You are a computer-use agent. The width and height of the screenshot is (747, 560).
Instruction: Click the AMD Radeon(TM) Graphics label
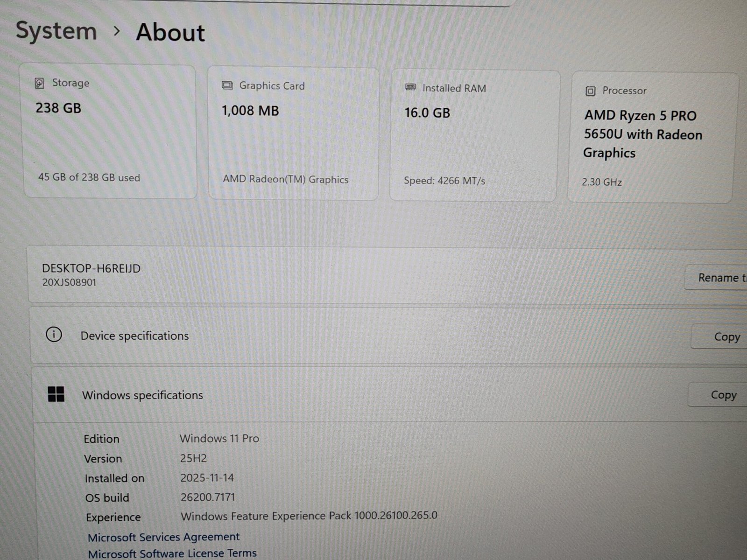(x=285, y=180)
